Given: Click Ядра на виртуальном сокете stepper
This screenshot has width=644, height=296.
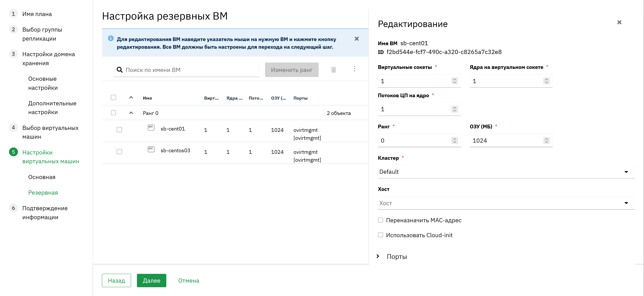Looking at the screenshot, I should point(546,81).
